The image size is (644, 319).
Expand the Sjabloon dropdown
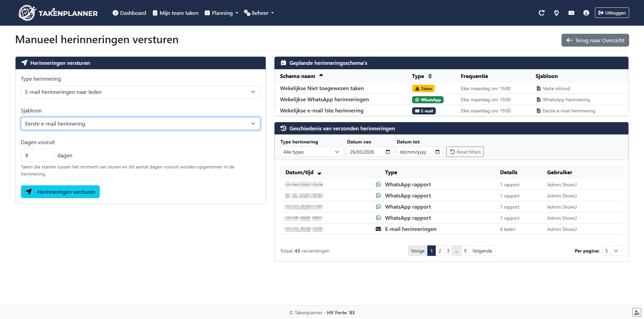point(140,124)
